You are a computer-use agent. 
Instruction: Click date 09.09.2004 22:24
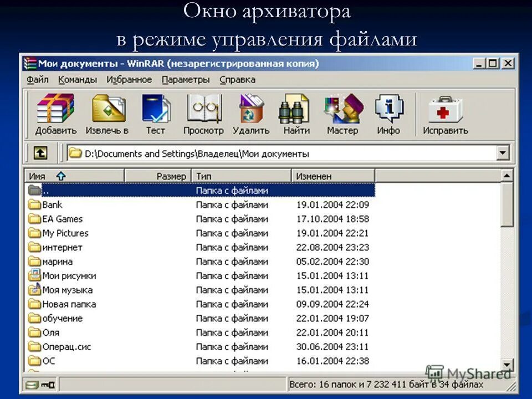point(332,304)
